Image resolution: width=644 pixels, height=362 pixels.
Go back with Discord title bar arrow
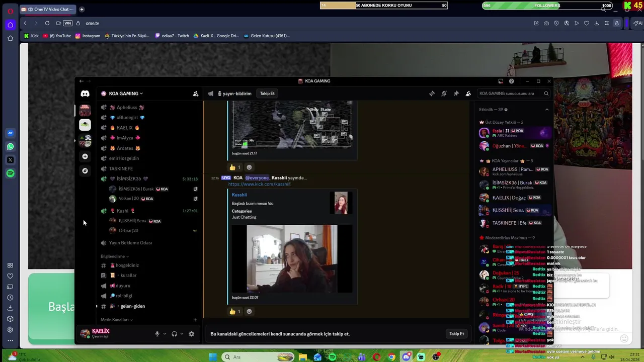(82, 81)
